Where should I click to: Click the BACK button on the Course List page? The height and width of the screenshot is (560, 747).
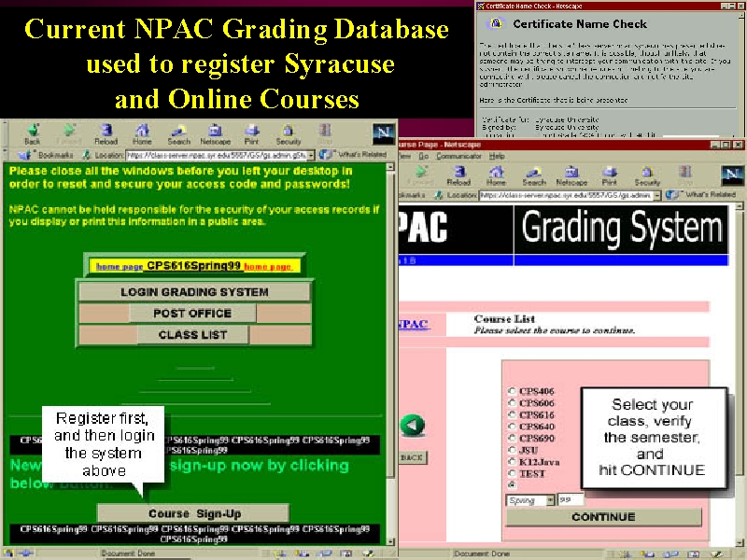(x=412, y=457)
